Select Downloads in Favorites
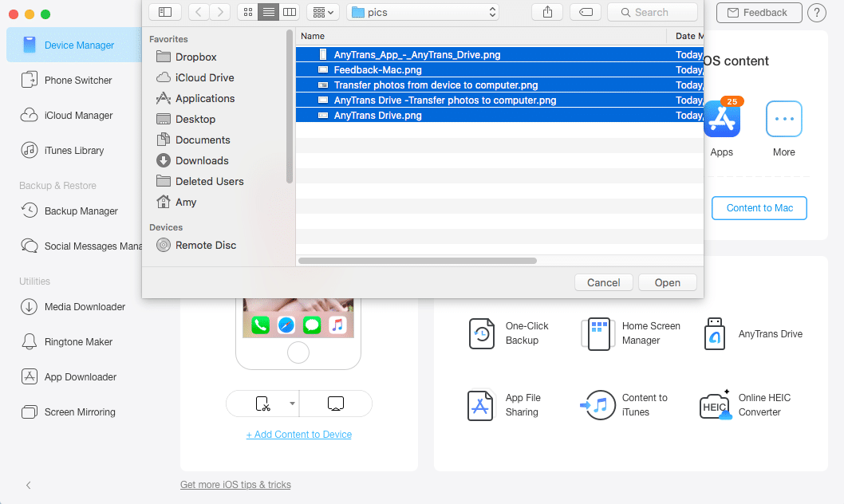The image size is (844, 504). point(192,160)
